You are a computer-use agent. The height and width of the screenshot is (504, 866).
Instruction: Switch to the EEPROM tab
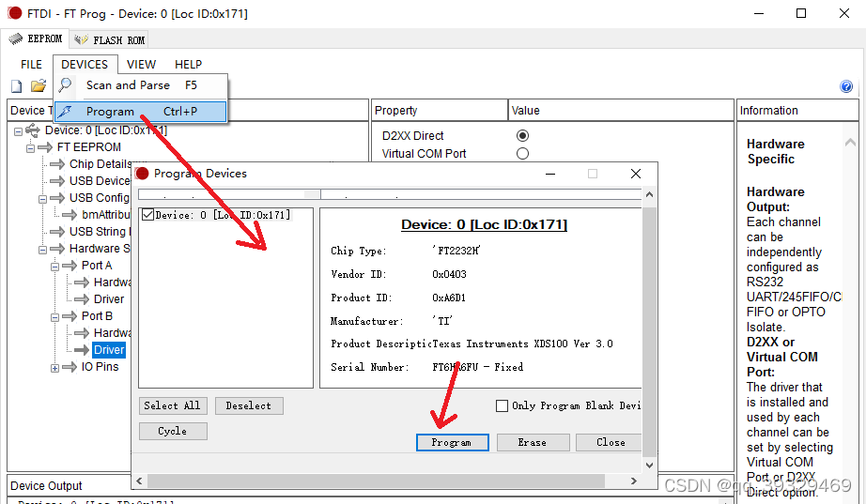coord(37,38)
